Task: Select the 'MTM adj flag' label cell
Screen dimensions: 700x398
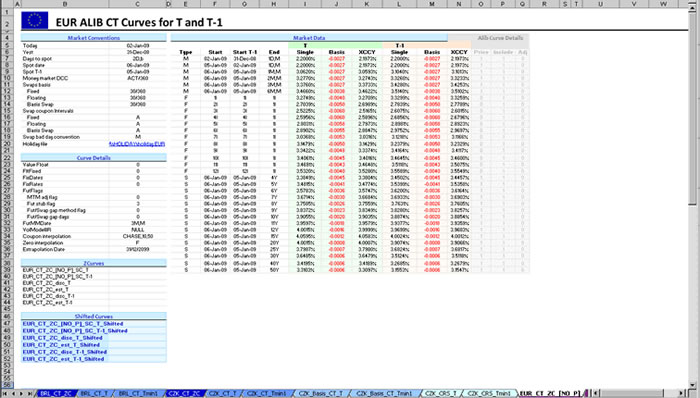Action: 65,197
